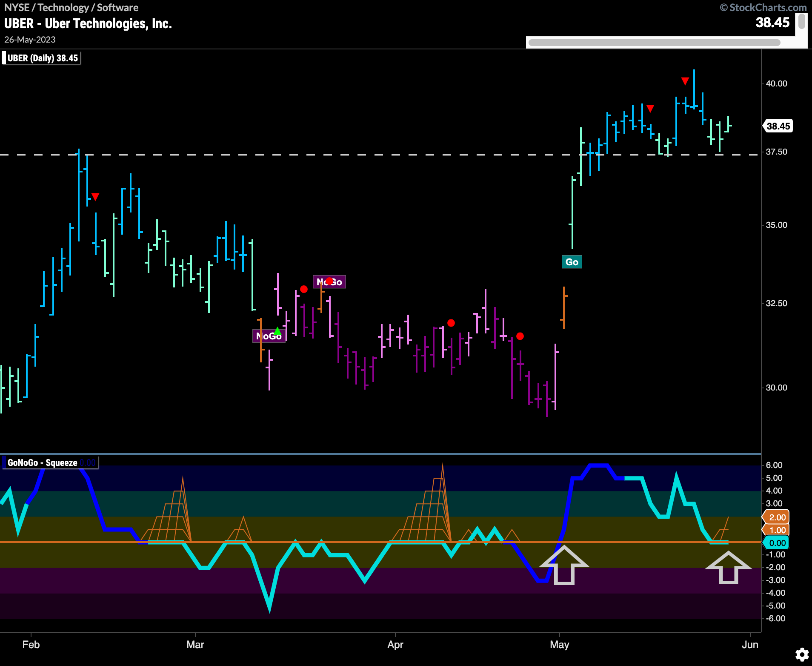Click the NYSE / Technology / Software breadcrumb

click(71, 8)
